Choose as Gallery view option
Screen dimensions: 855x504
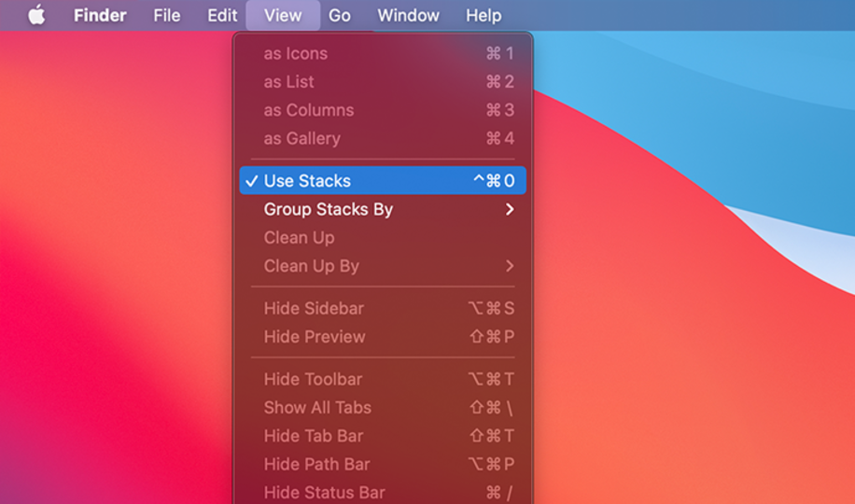(x=383, y=138)
